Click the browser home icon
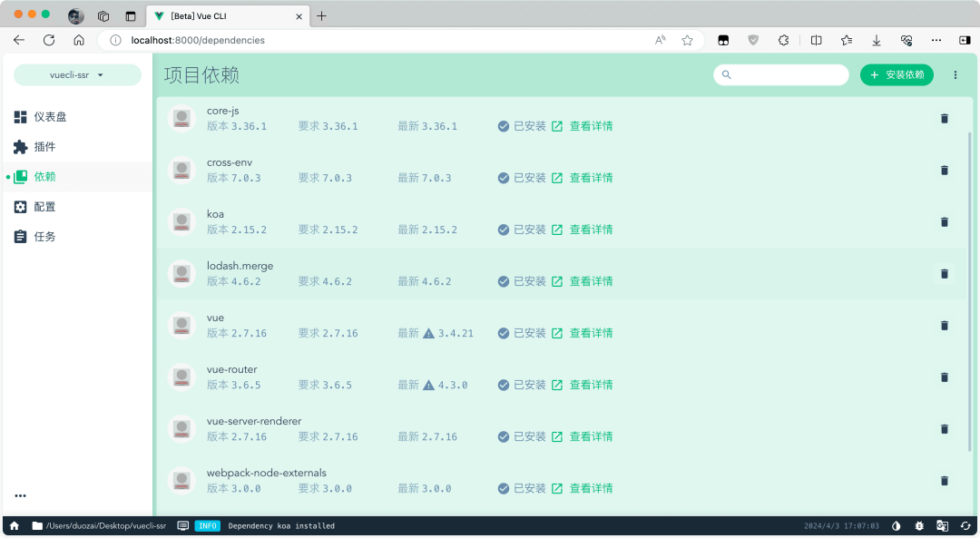This screenshot has width=980, height=538. tap(79, 40)
